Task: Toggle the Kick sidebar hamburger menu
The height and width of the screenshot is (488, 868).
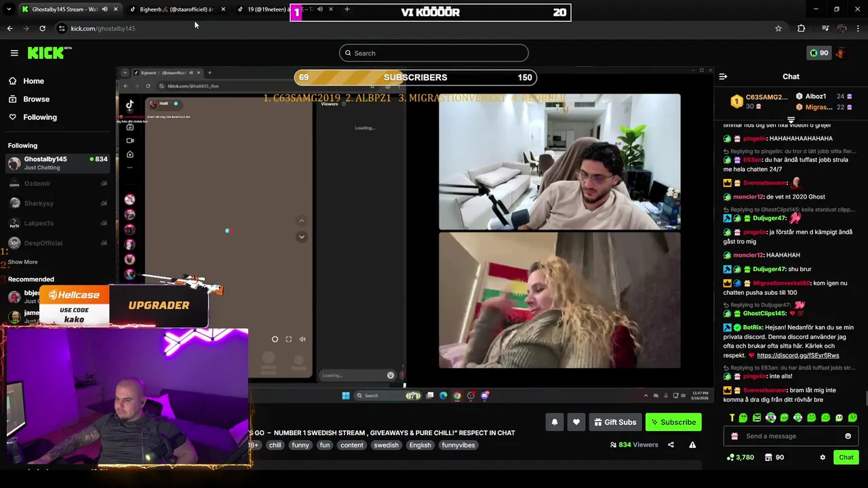Action: point(14,53)
